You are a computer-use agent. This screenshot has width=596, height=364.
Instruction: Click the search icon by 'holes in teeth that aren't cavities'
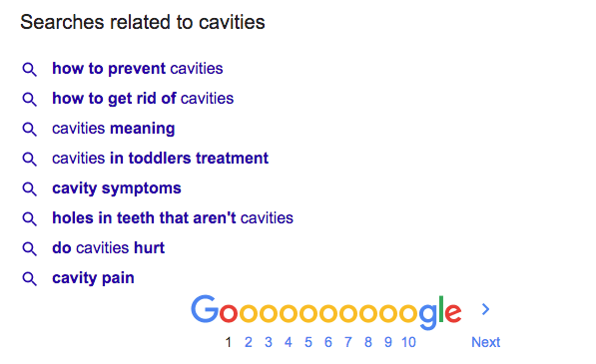(x=29, y=219)
